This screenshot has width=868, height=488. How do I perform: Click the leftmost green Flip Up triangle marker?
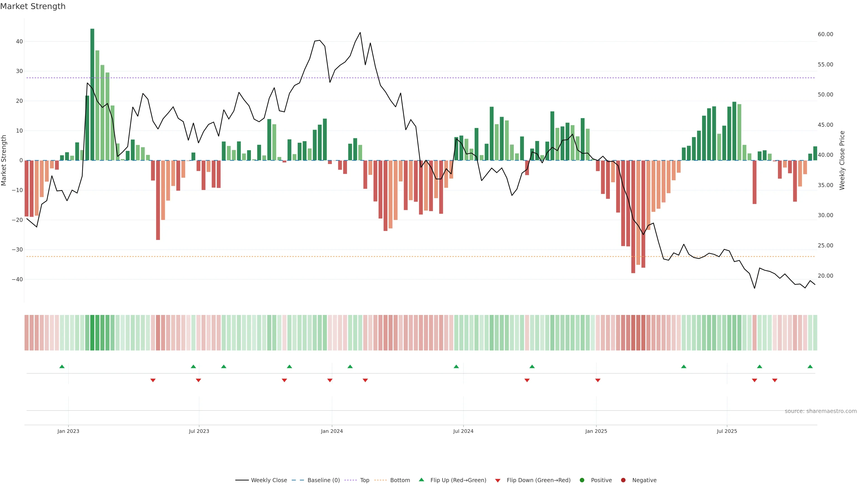[62, 366]
